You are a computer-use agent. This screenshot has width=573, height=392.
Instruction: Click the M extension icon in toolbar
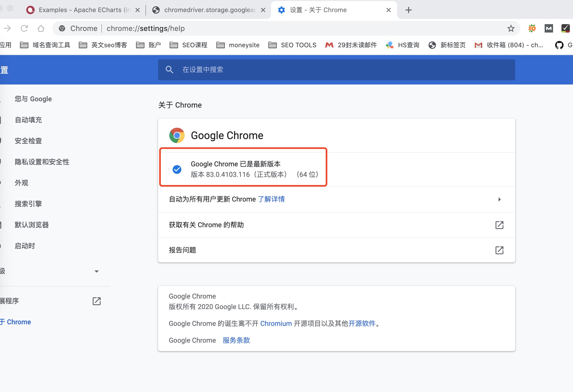click(x=549, y=28)
